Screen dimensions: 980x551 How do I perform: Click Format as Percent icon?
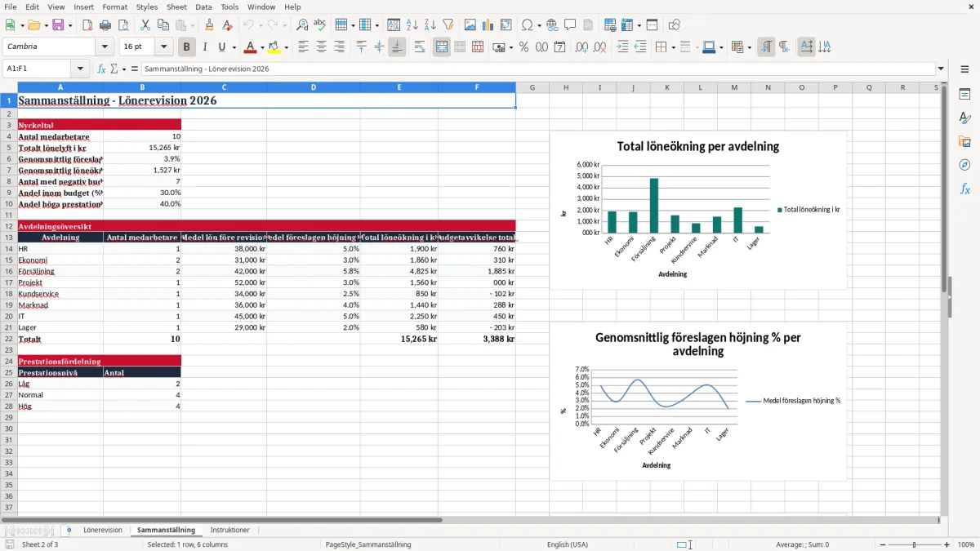tap(523, 47)
